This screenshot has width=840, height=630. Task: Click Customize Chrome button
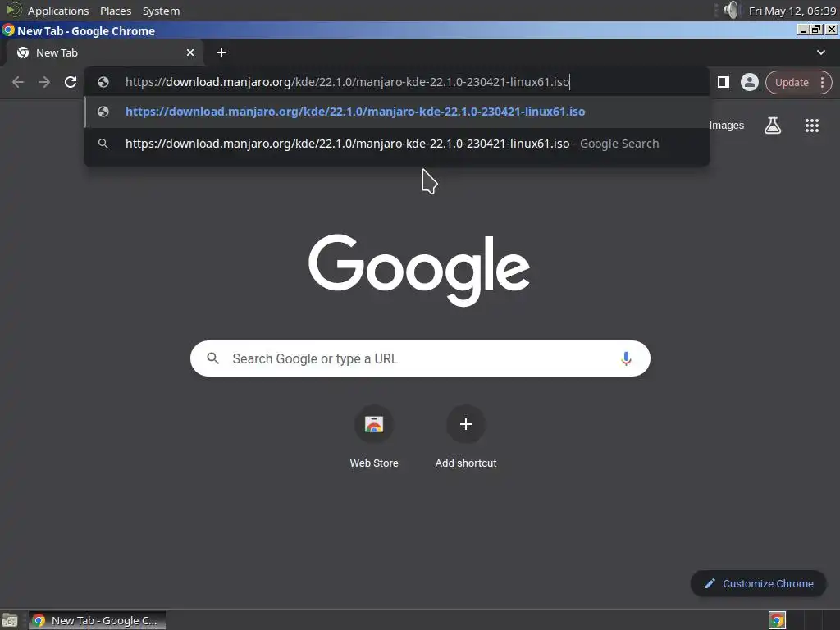tap(759, 583)
